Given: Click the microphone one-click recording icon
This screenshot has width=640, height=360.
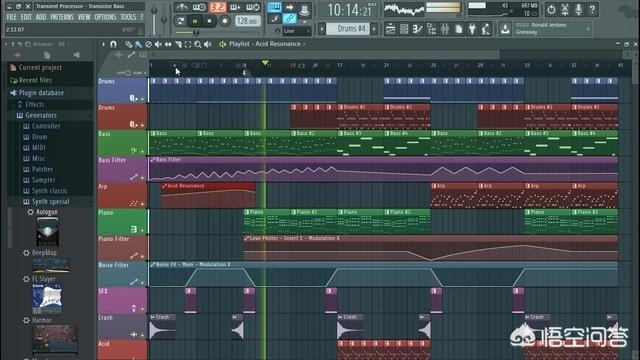Looking at the screenshot, I should click(x=578, y=9).
